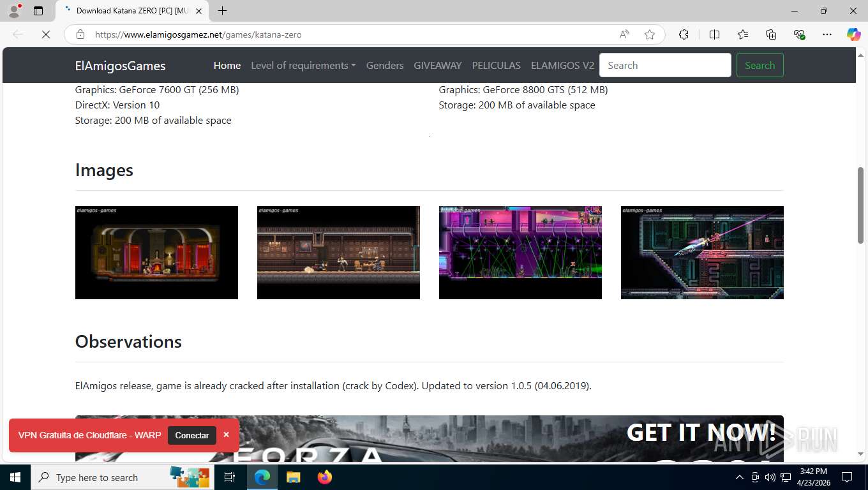This screenshot has height=490, width=868.
Task: Click the 'DirectX: Version 10' line
Action: pyautogui.click(x=117, y=105)
